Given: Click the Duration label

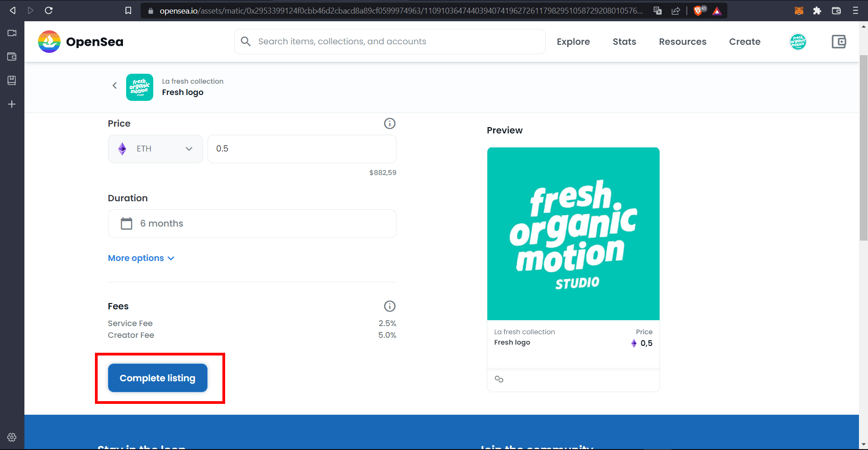Looking at the screenshot, I should pos(128,198).
